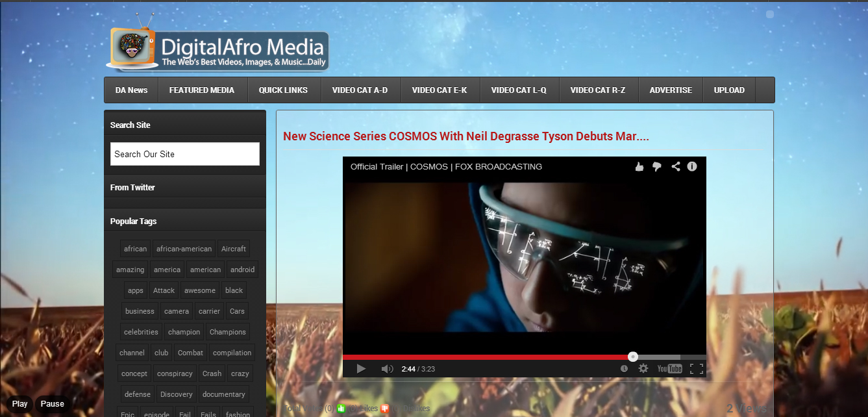This screenshot has width=868, height=417.
Task: Go to the ADVERTISE page
Action: click(671, 90)
